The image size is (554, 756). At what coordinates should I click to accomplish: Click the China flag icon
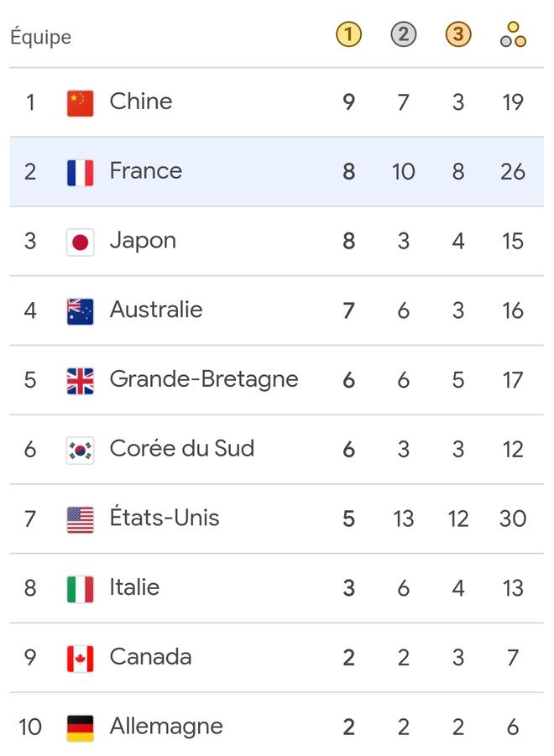80,103
